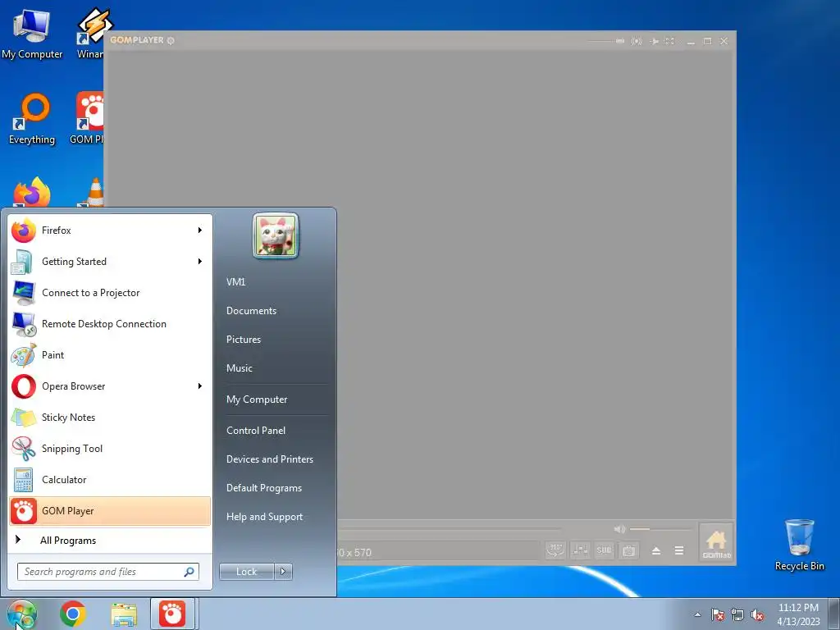Open GOM Player preferences gear beside the title

click(x=171, y=41)
